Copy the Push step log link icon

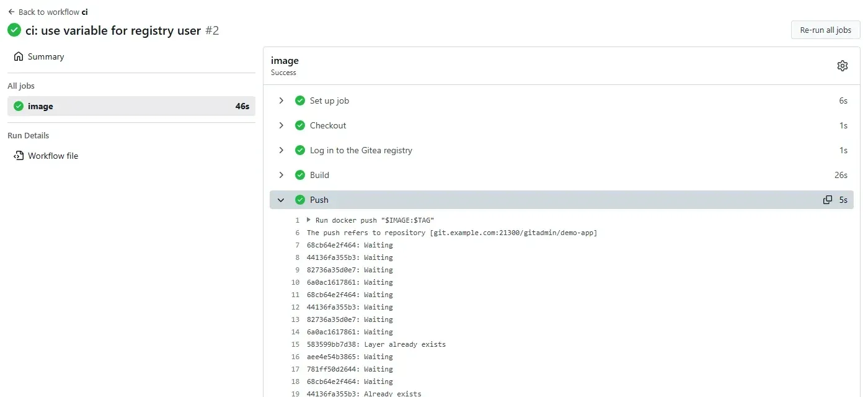(827, 200)
